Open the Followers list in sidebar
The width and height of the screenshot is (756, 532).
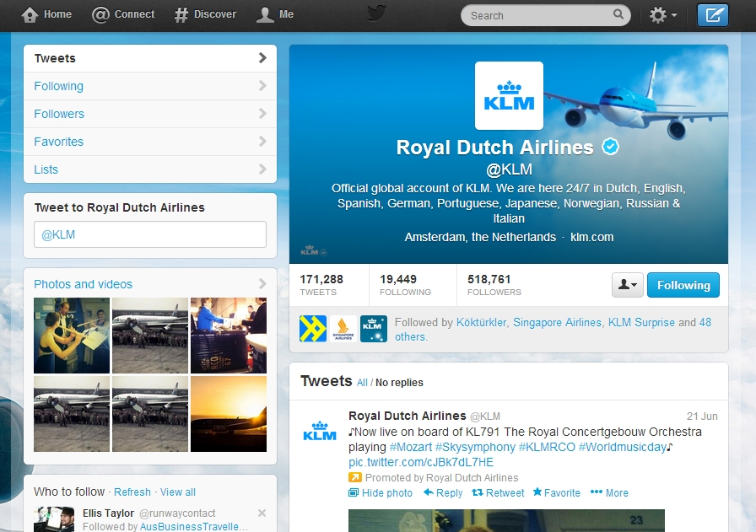coord(150,114)
